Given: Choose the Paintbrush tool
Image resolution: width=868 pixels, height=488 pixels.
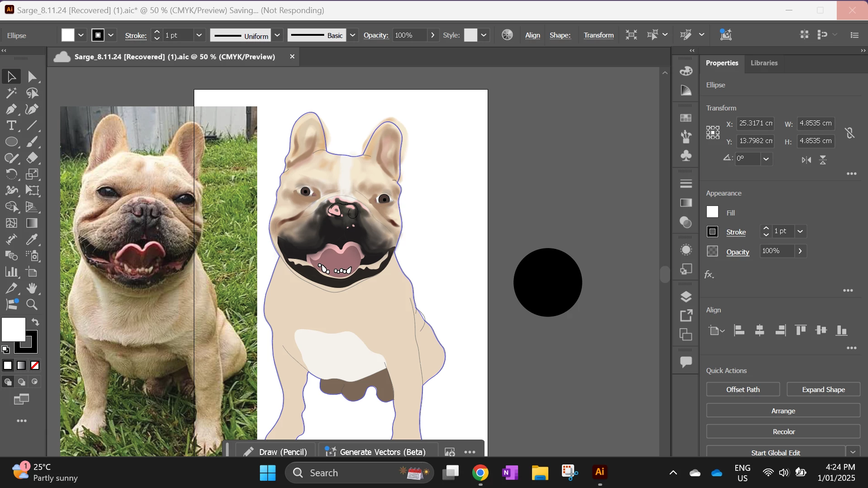Looking at the screenshot, I should [x=32, y=142].
